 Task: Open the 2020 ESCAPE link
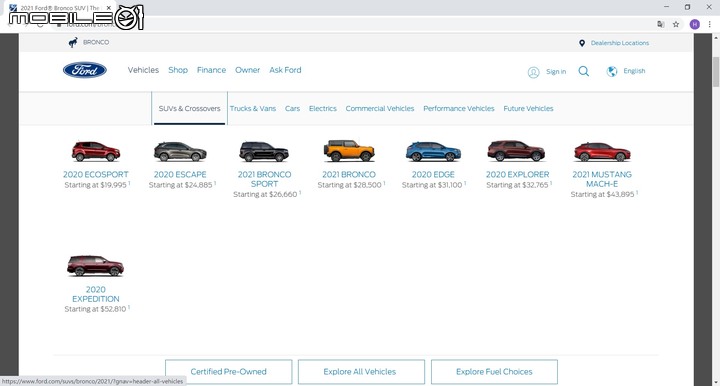click(180, 174)
